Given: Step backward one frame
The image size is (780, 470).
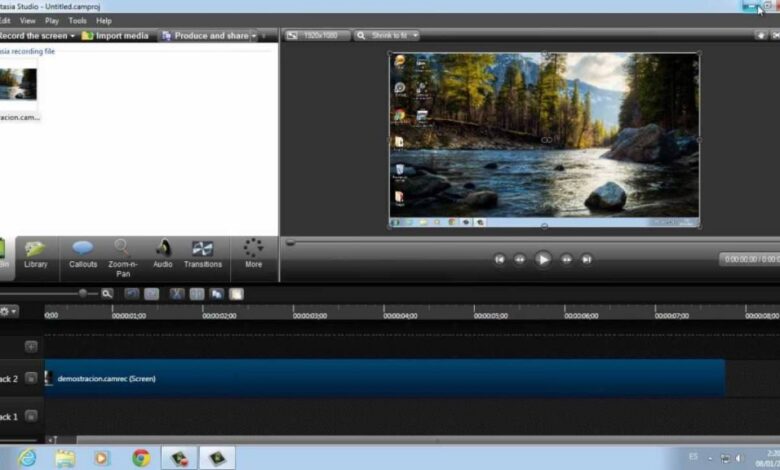Looking at the screenshot, I should pos(520,259).
